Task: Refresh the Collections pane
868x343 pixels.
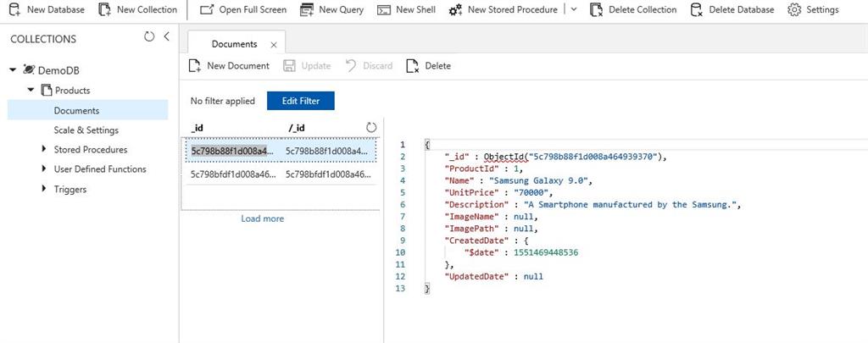Action: (149, 36)
